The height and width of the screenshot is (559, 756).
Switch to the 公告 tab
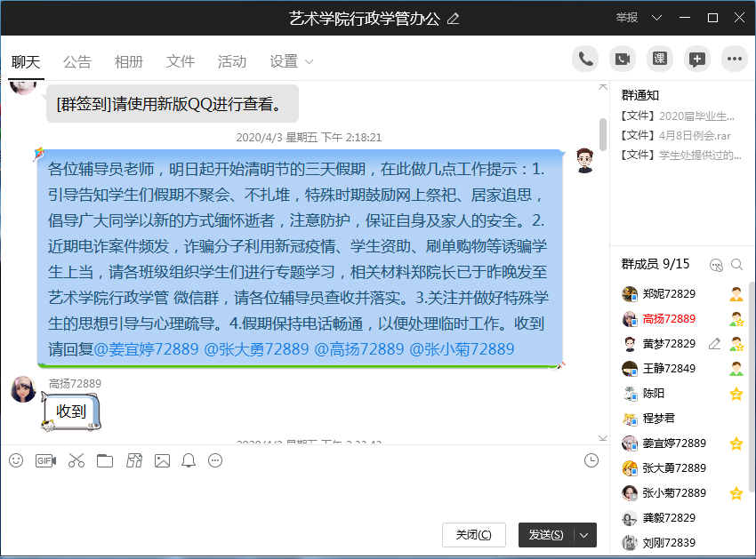77,61
